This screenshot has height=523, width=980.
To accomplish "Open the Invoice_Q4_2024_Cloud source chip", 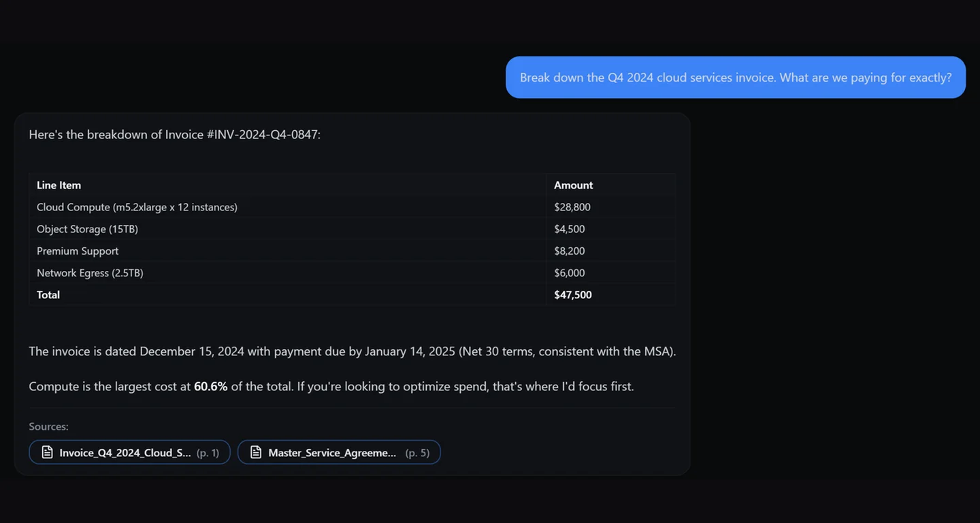I will [x=125, y=452].
